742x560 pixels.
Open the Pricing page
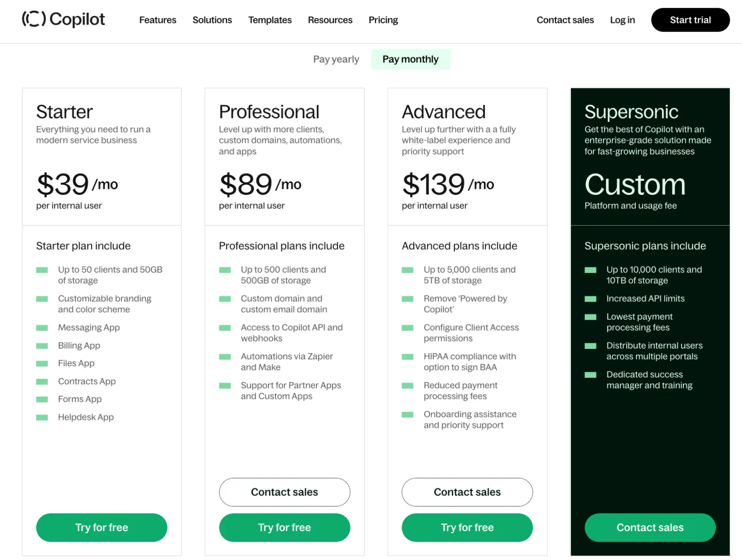pyautogui.click(x=383, y=20)
